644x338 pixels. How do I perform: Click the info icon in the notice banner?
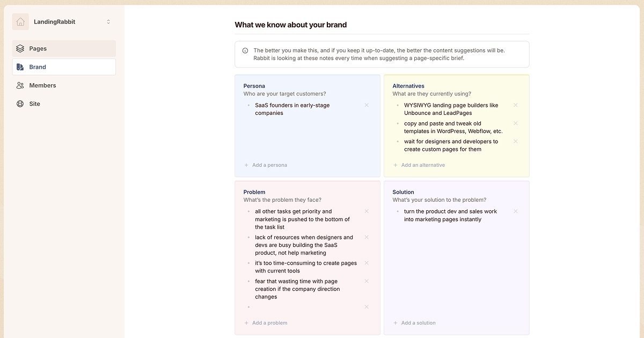pyautogui.click(x=245, y=50)
